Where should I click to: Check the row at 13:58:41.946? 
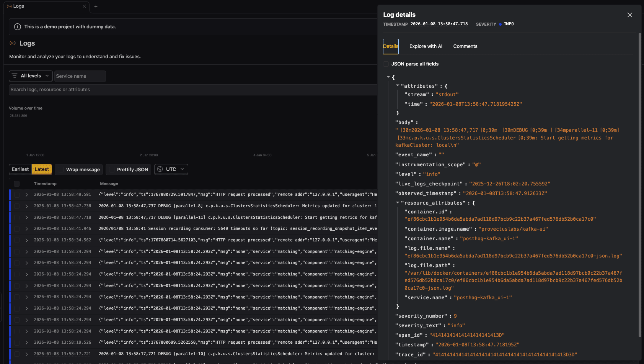pyautogui.click(x=16, y=229)
